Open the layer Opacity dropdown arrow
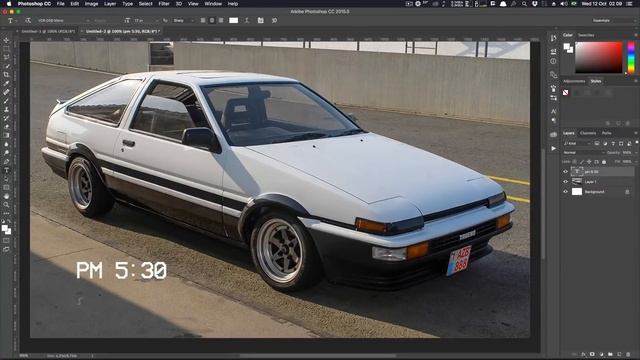Image resolution: width=640 pixels, height=360 pixels. [636, 153]
